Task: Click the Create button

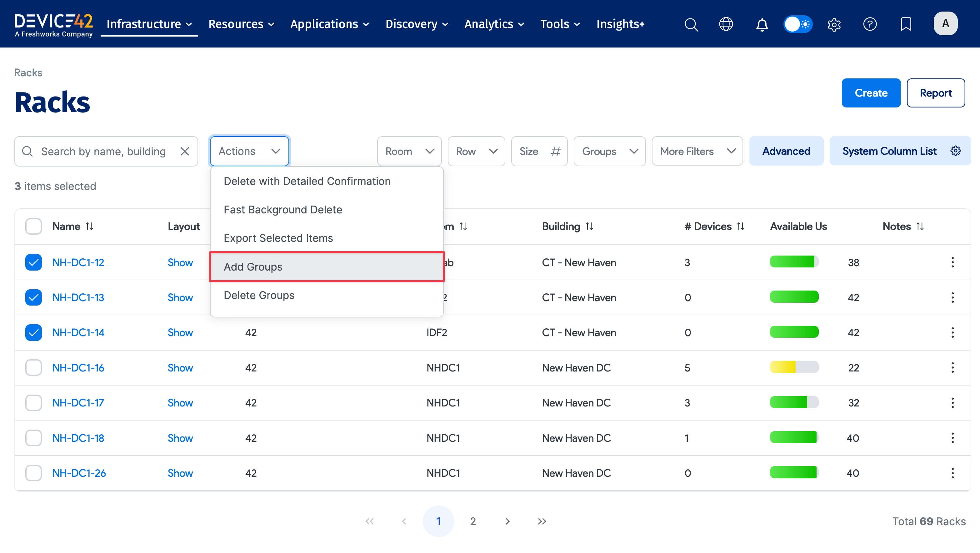Action: click(870, 93)
